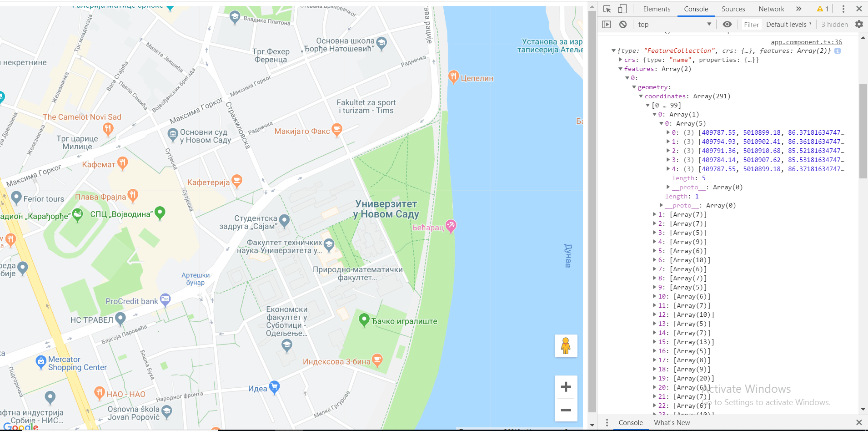Focus the console Filter field
The image size is (868, 431).
point(751,25)
